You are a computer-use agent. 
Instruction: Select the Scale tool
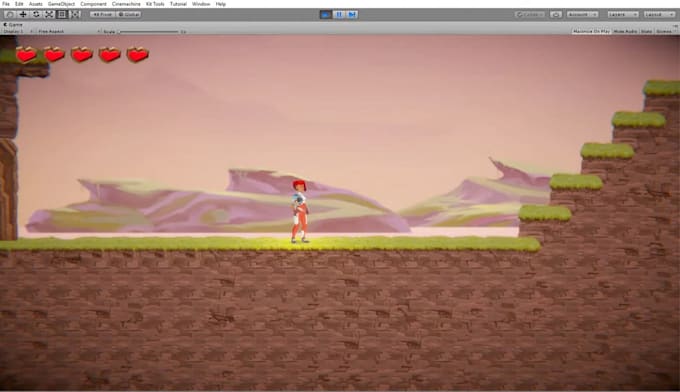point(49,14)
